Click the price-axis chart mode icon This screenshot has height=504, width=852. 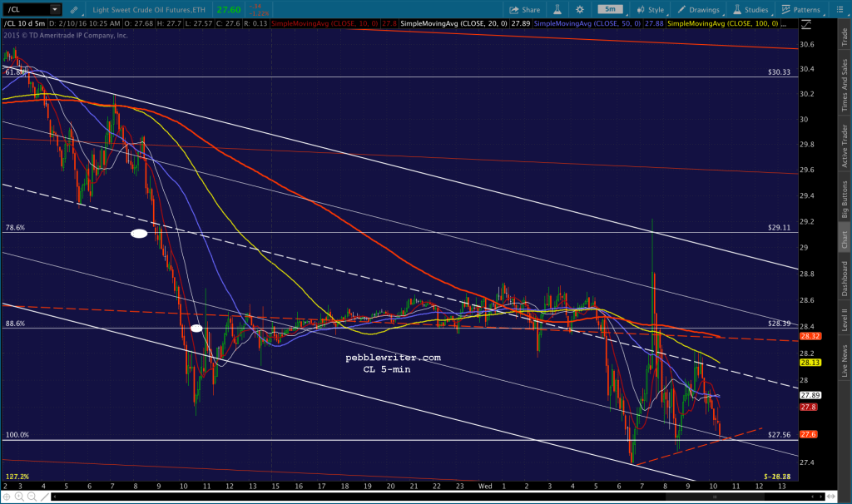point(806,24)
